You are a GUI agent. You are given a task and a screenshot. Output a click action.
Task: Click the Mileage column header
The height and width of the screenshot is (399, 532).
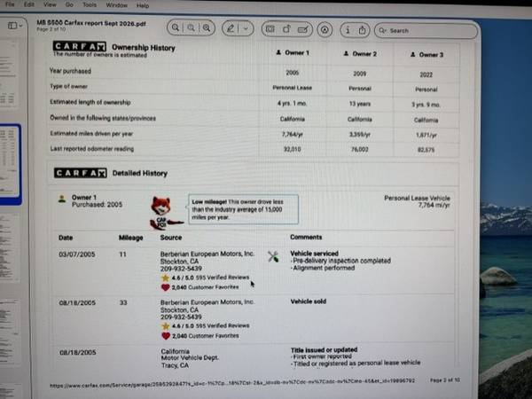(130, 238)
